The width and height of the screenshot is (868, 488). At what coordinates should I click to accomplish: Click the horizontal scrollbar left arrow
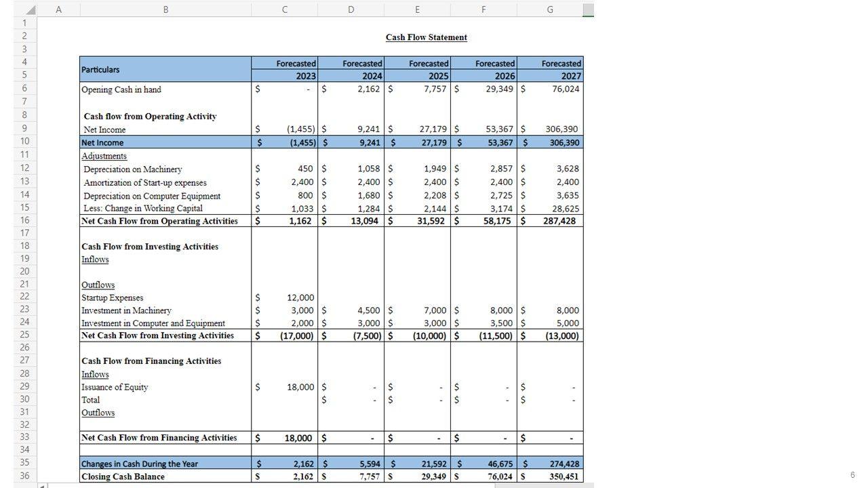(42, 485)
